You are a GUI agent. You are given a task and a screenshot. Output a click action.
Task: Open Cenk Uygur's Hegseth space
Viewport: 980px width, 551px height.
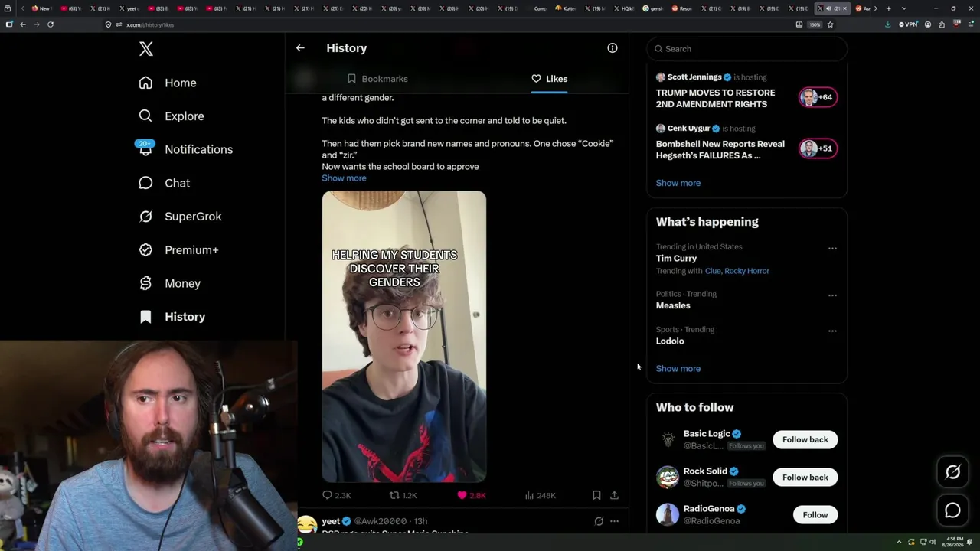pos(720,149)
